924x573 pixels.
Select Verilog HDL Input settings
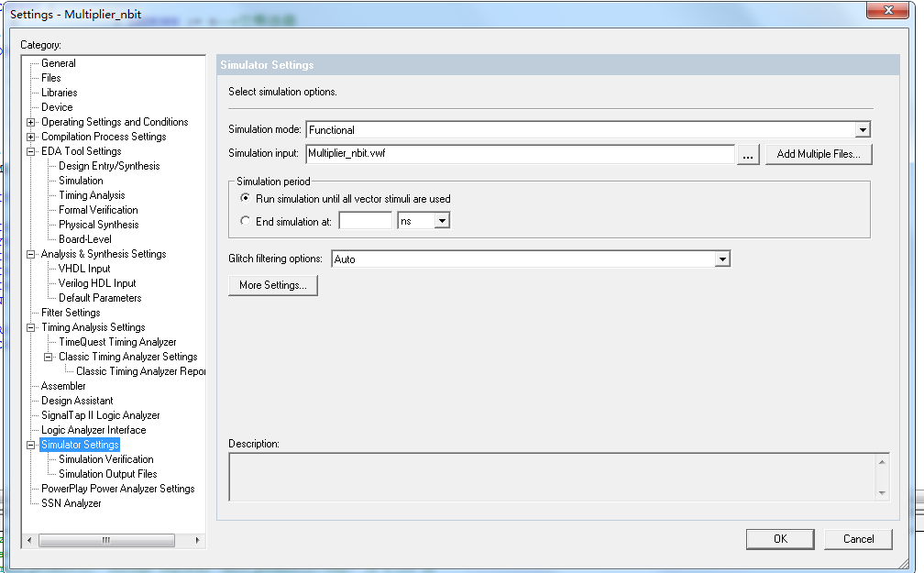pyautogui.click(x=97, y=283)
